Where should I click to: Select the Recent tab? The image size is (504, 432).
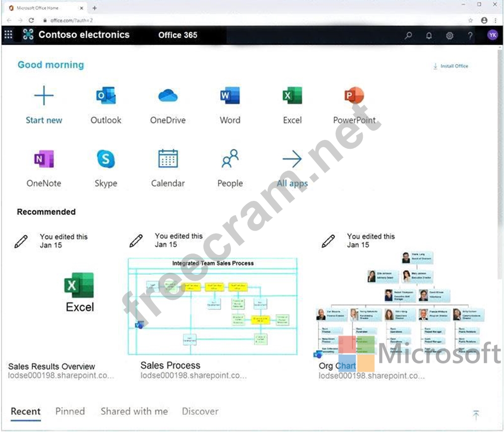[x=26, y=411]
